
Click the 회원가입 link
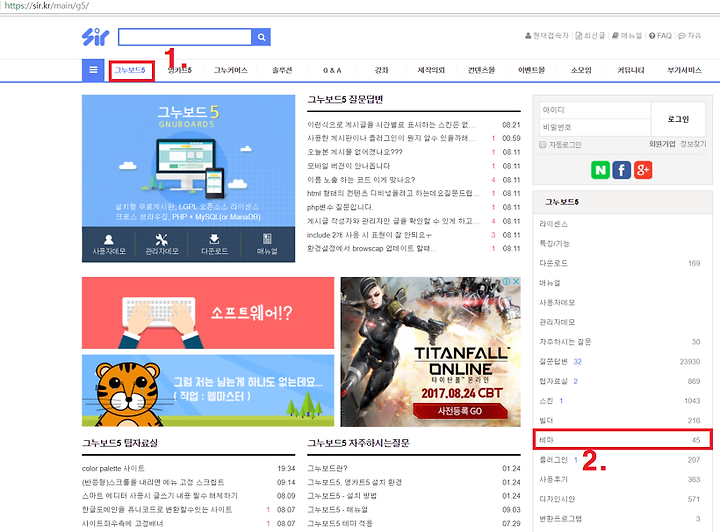[662, 144]
